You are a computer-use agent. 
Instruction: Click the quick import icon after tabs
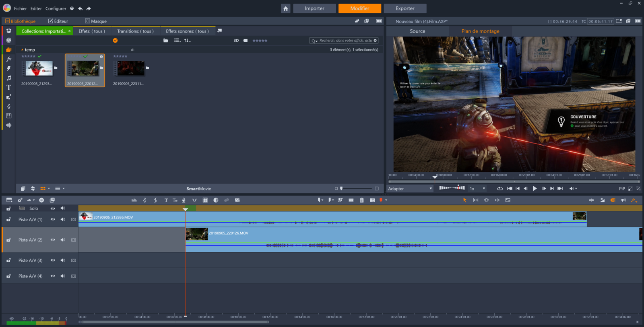click(x=219, y=31)
